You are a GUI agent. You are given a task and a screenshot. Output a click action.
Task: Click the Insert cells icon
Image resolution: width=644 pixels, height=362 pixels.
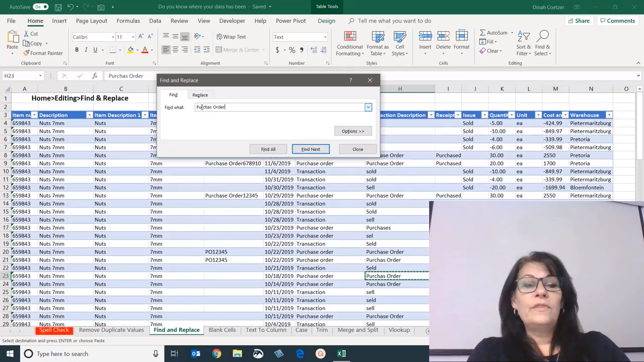pos(425,36)
